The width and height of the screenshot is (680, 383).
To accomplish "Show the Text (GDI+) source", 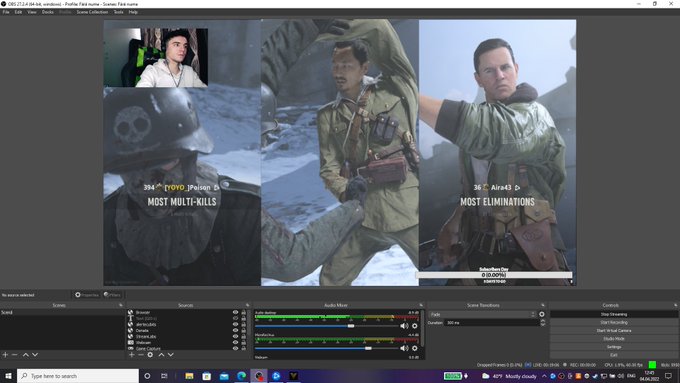I will pyautogui.click(x=235, y=318).
